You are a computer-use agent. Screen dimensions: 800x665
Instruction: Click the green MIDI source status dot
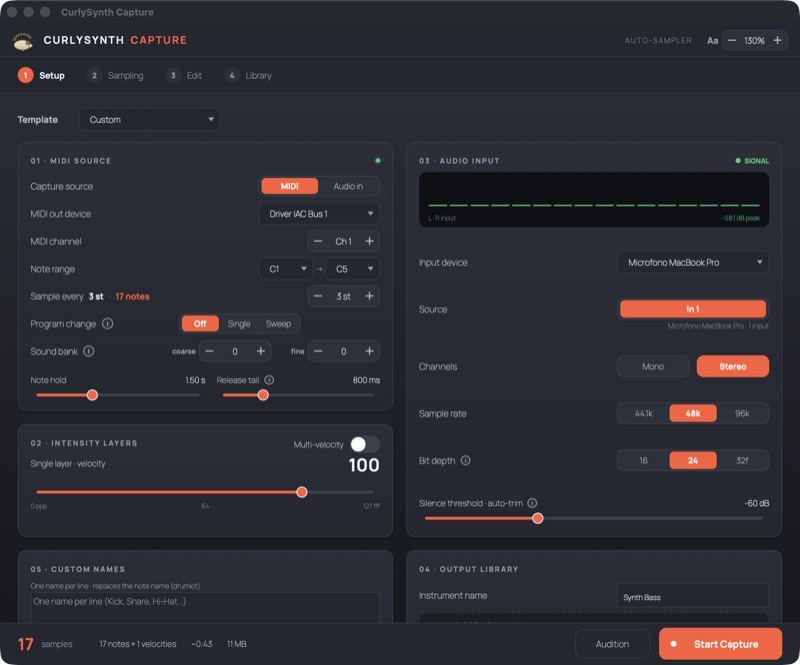[x=378, y=161]
